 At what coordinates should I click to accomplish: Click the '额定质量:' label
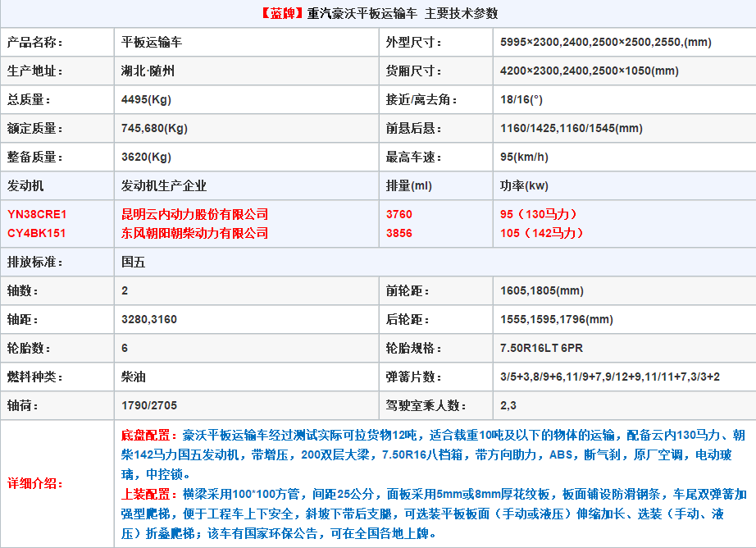tap(34, 128)
